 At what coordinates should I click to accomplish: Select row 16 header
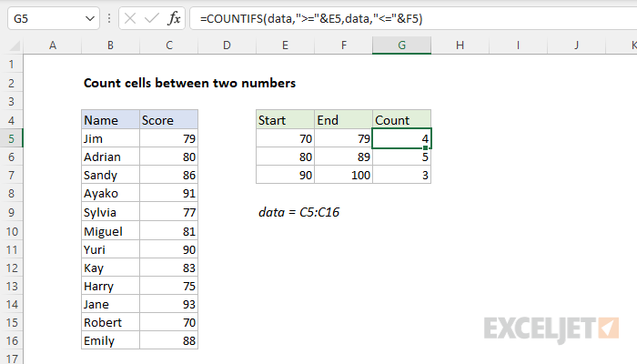11,341
